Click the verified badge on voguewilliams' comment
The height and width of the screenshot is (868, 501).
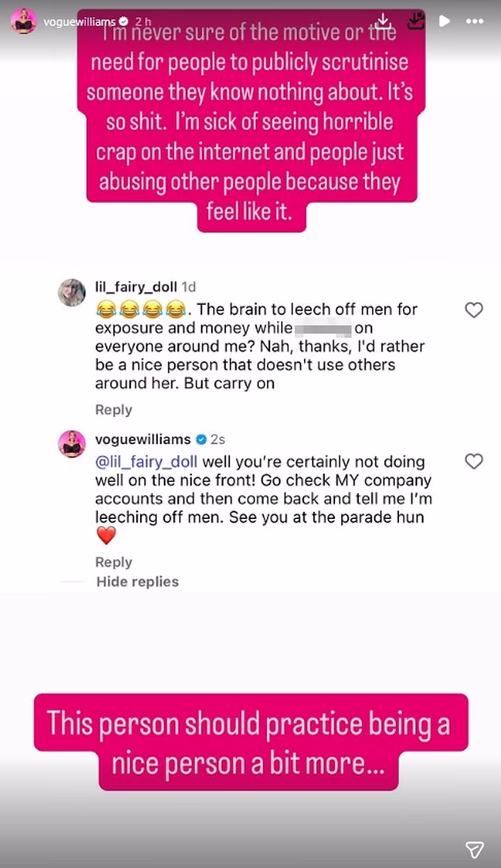tap(202, 439)
